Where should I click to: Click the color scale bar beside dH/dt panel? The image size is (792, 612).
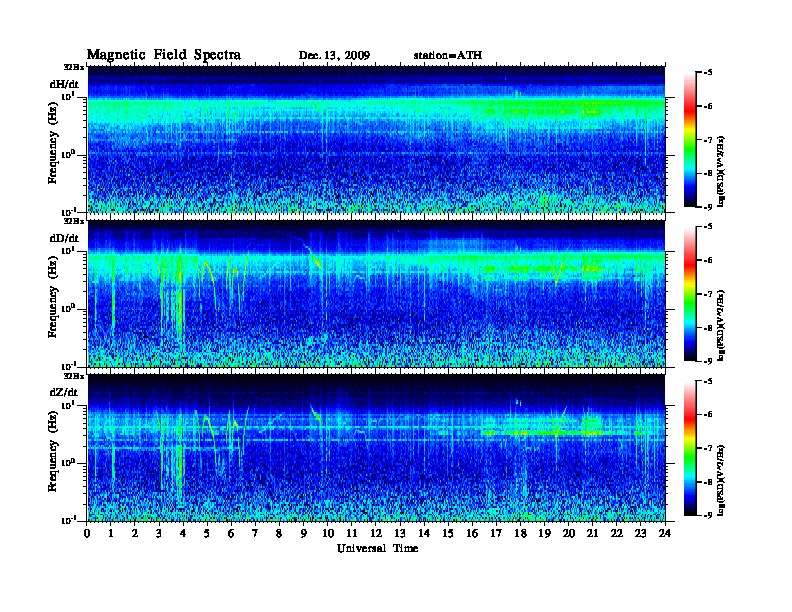(690, 140)
